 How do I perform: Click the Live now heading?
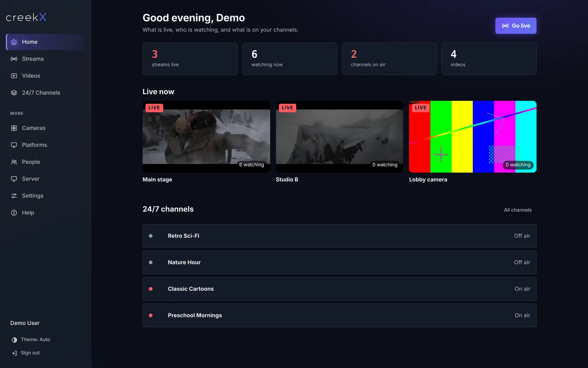coord(158,92)
